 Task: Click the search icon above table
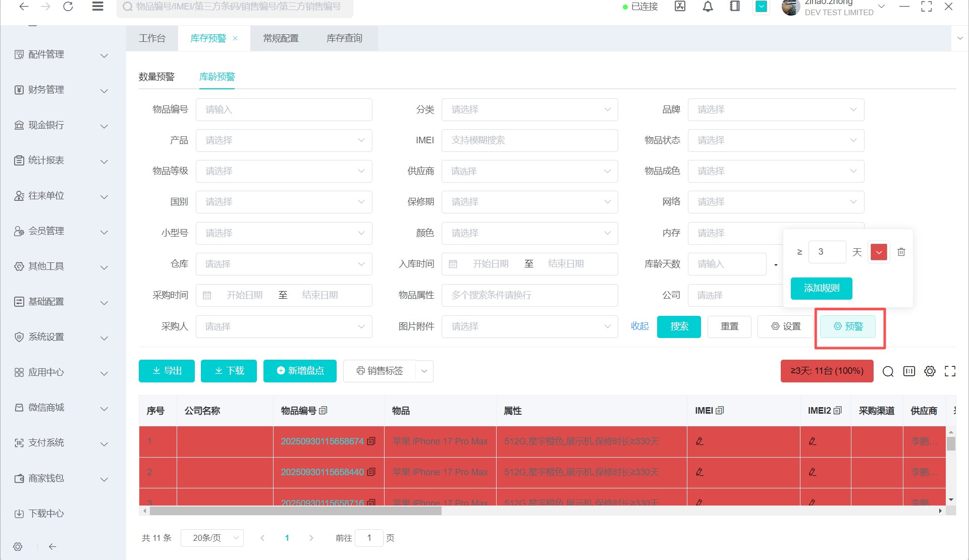coord(888,371)
